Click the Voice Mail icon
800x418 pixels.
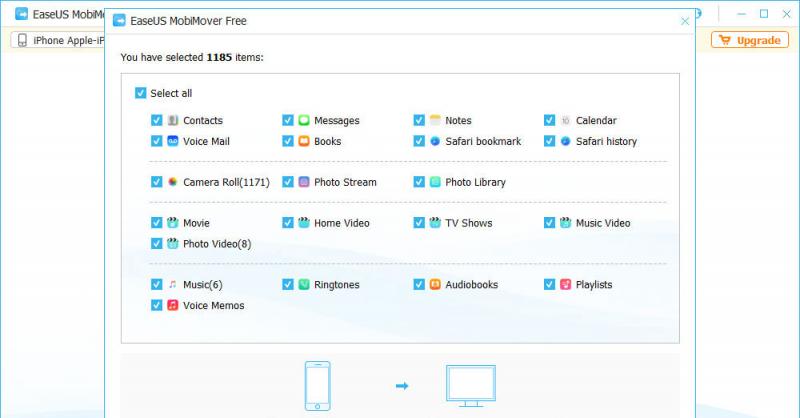(173, 141)
